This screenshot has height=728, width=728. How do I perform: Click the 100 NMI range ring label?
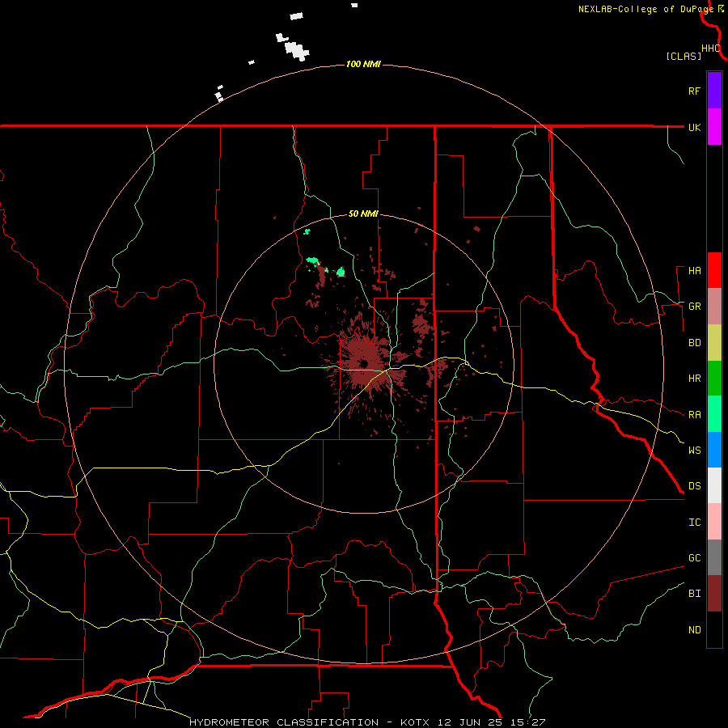[363, 64]
